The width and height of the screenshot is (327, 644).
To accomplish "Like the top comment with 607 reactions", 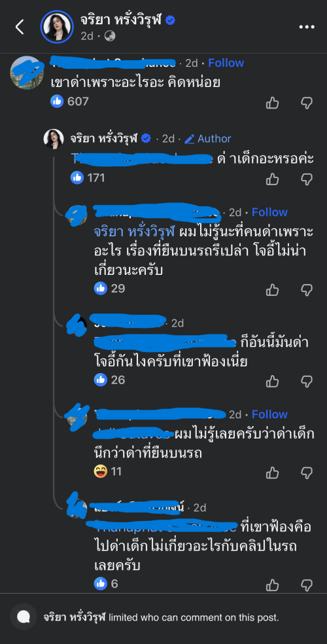I will tap(273, 103).
